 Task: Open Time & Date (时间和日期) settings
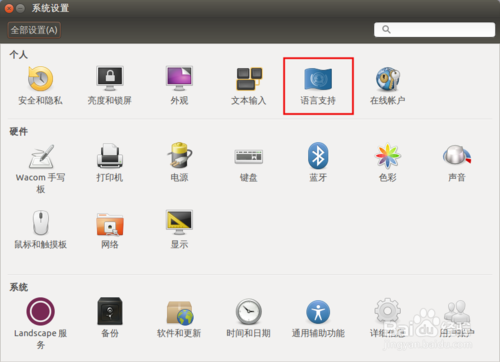click(249, 318)
